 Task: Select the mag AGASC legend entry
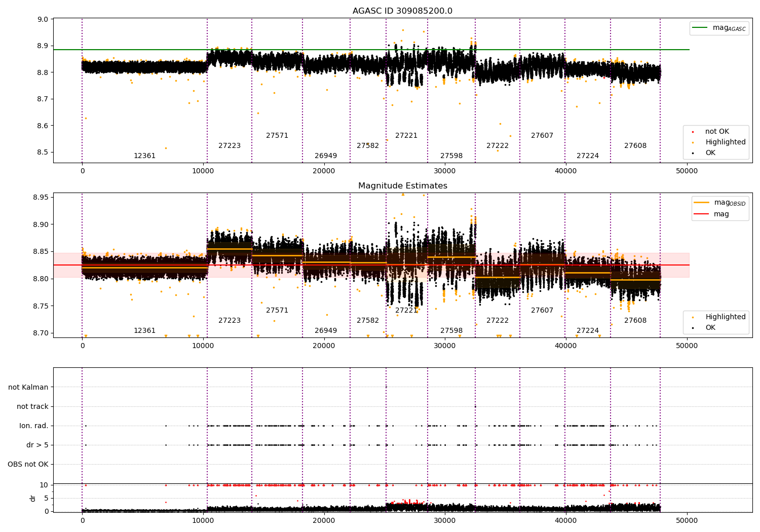[719, 28]
